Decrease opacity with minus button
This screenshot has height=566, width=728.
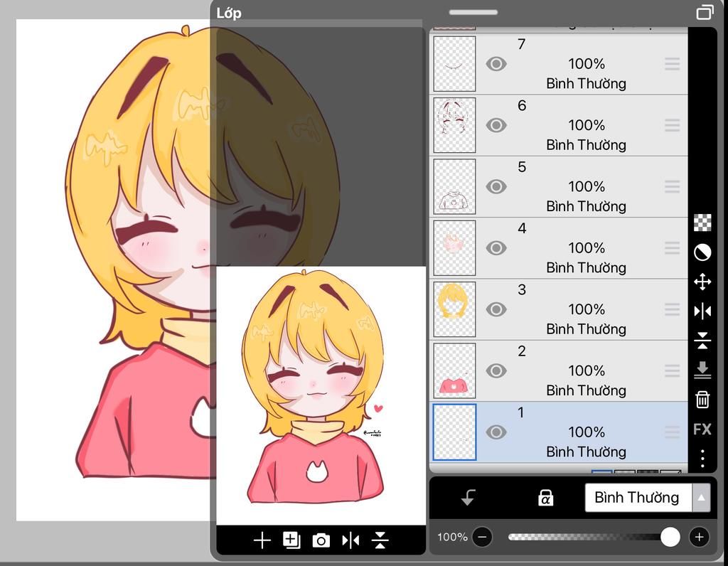pyautogui.click(x=483, y=537)
